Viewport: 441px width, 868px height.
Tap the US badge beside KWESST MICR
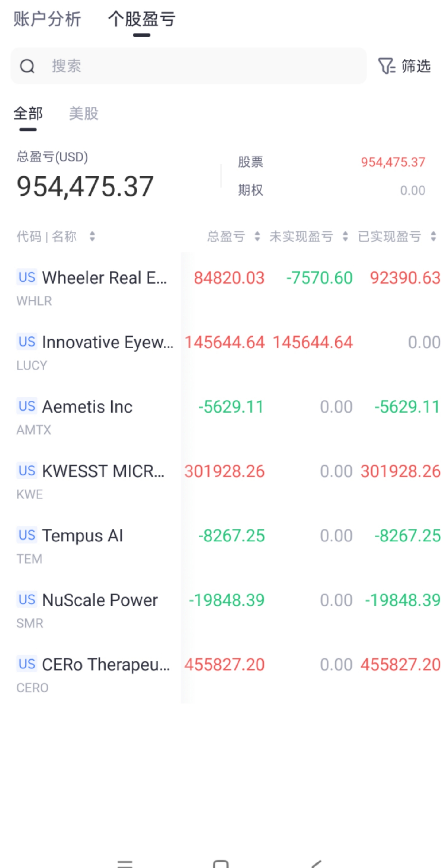(27, 471)
